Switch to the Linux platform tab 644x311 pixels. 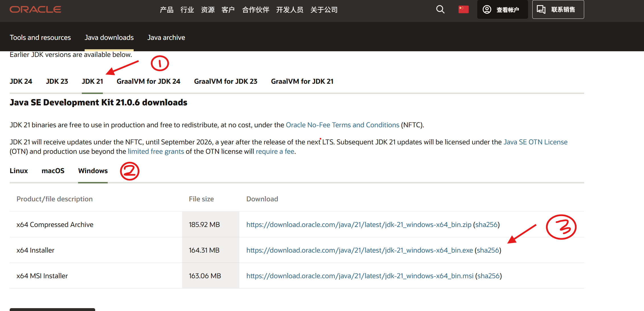(x=19, y=171)
